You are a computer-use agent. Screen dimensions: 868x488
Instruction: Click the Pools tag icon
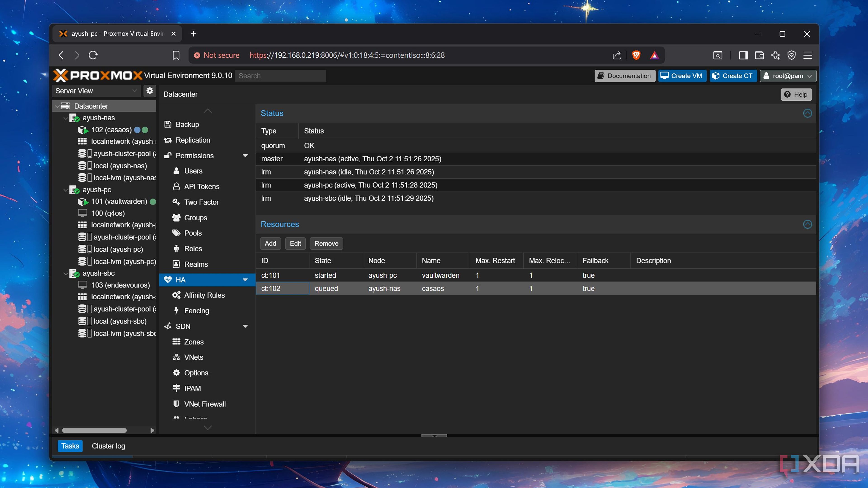(x=176, y=233)
